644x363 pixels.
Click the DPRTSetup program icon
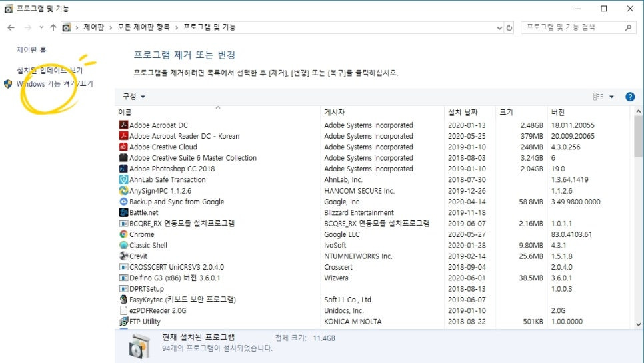click(x=123, y=288)
